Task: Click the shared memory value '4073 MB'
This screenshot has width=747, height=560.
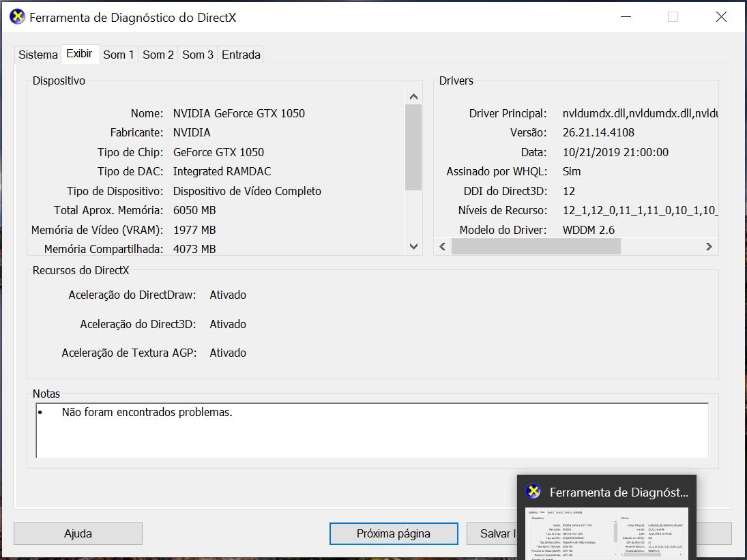Action: [x=194, y=249]
